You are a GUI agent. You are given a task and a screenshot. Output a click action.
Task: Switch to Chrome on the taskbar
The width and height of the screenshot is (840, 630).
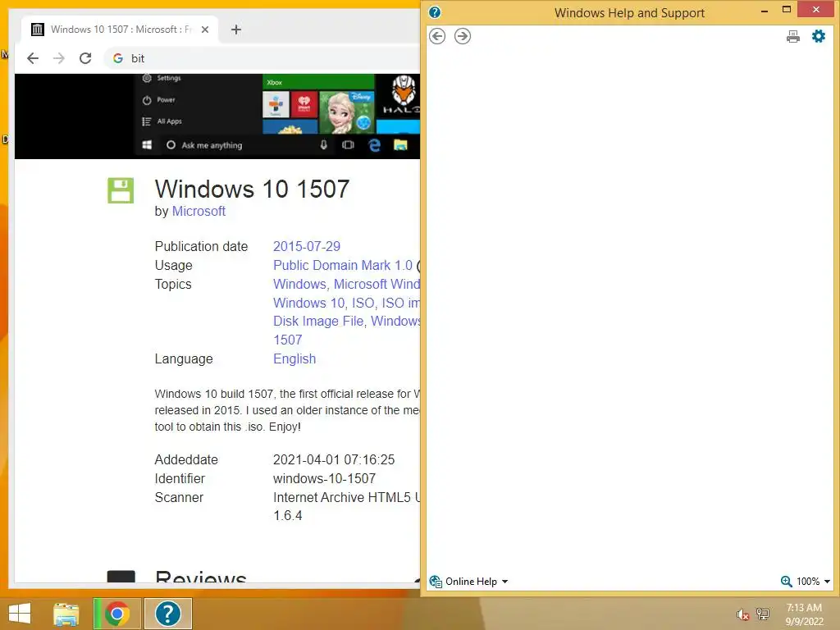point(116,614)
